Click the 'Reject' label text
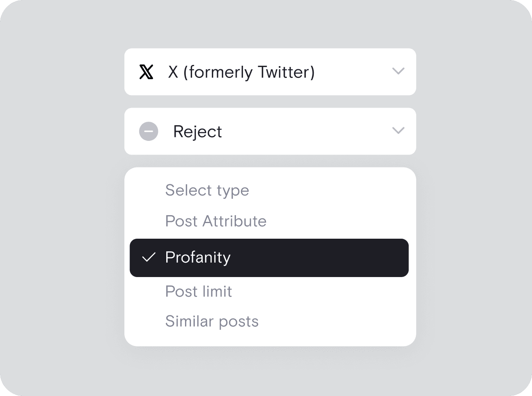 pyautogui.click(x=197, y=132)
